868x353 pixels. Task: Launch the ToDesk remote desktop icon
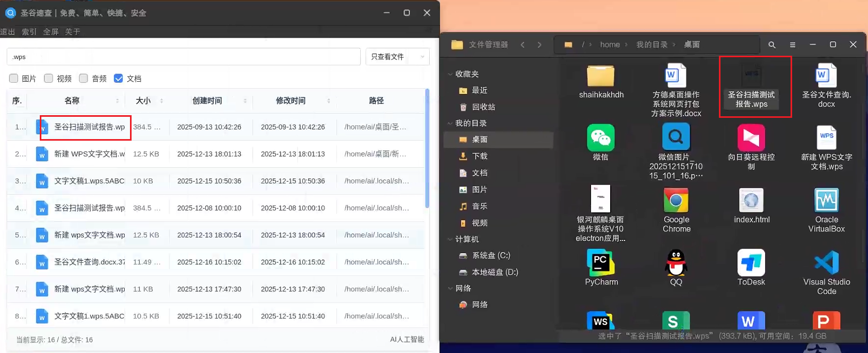[x=751, y=263]
